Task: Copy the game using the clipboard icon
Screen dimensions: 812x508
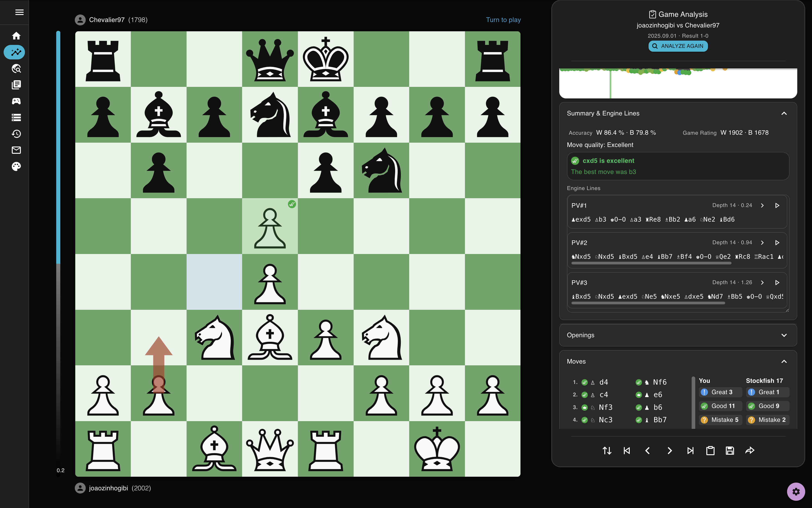Action: [x=710, y=451]
